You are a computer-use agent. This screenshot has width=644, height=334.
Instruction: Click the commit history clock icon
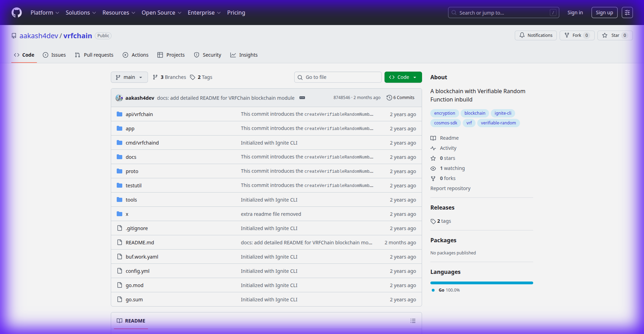click(389, 98)
